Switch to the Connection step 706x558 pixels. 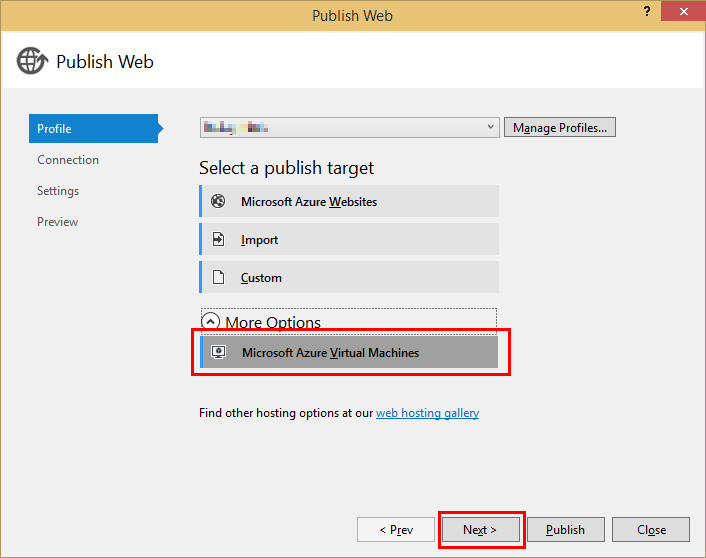pyautogui.click(x=68, y=160)
